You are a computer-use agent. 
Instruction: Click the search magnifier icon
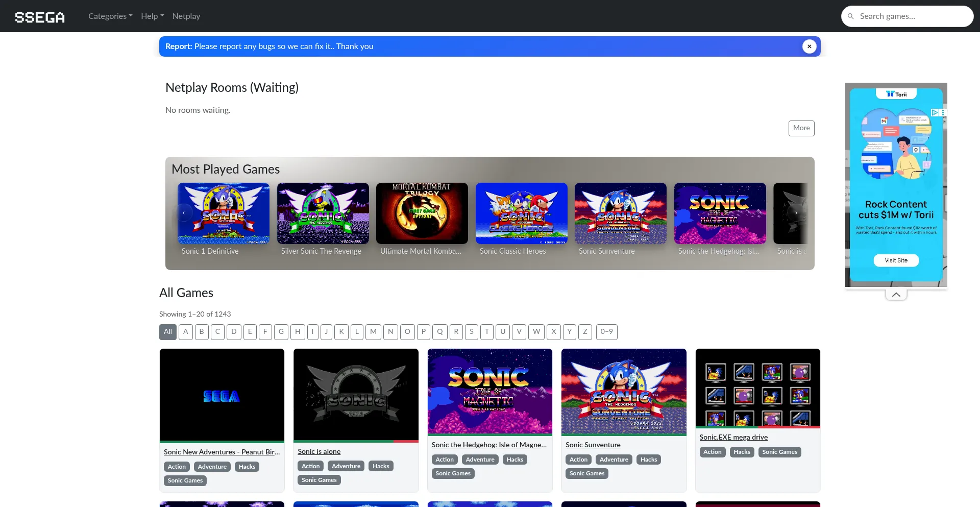pos(850,16)
